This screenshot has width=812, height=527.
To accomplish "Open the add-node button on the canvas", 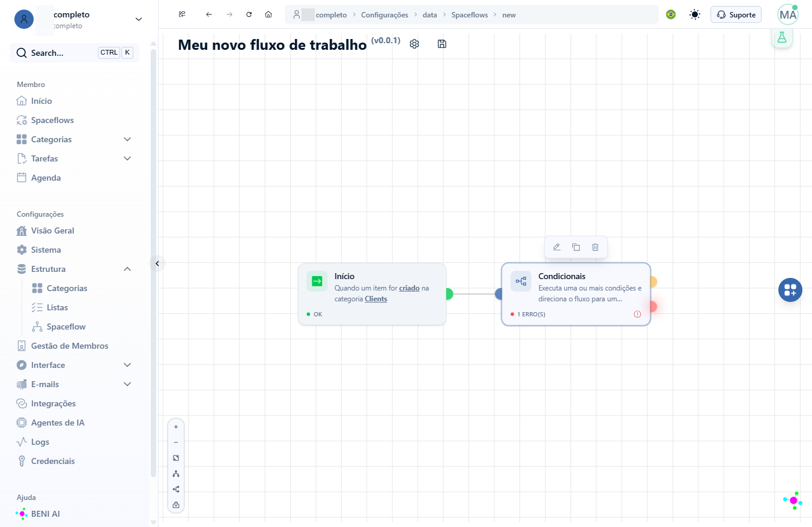I will 790,290.
